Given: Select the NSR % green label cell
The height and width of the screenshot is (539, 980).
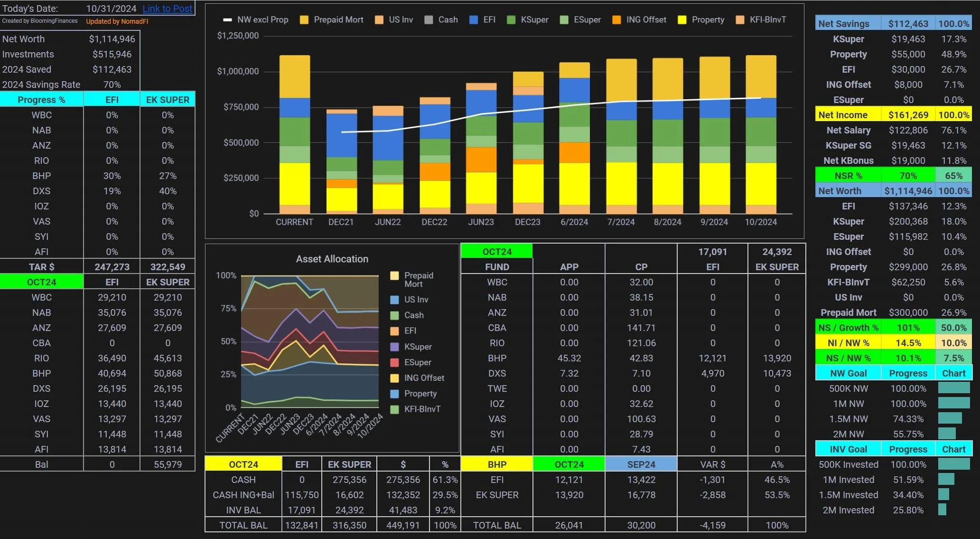Looking at the screenshot, I should [x=848, y=176].
